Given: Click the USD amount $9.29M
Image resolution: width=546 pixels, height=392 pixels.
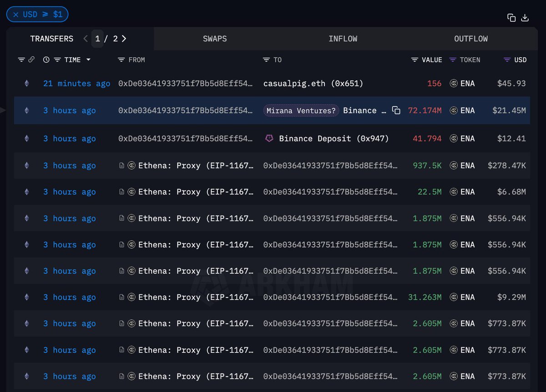Looking at the screenshot, I should (x=511, y=297).
